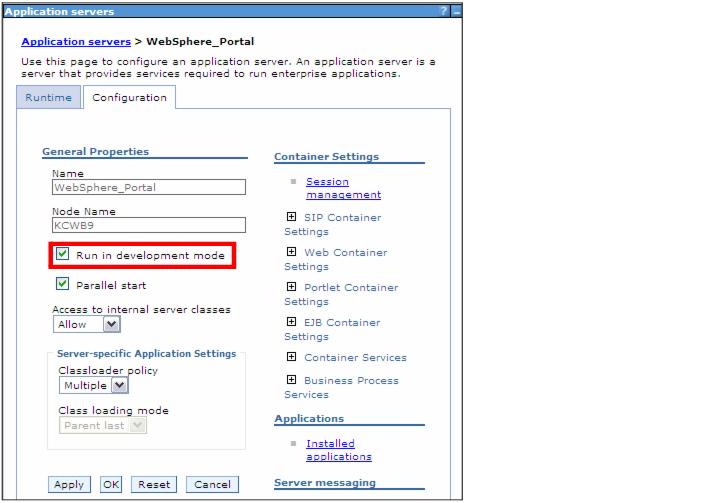Open help via the question mark icon
Screen dimensions: 711x503
click(x=443, y=11)
